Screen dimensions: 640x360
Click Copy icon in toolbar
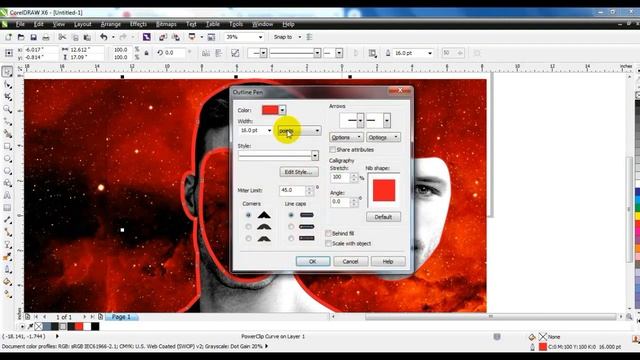[x=75, y=37]
